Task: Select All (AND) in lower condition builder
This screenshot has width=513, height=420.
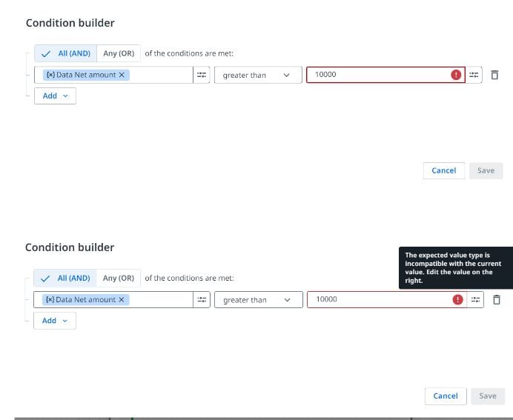Action: (65, 278)
